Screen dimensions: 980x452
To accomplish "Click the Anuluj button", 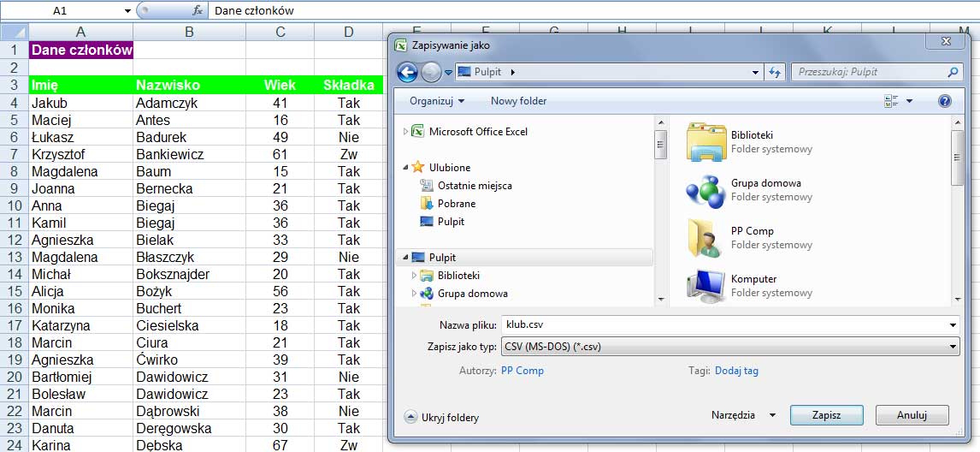I will coord(912,415).
